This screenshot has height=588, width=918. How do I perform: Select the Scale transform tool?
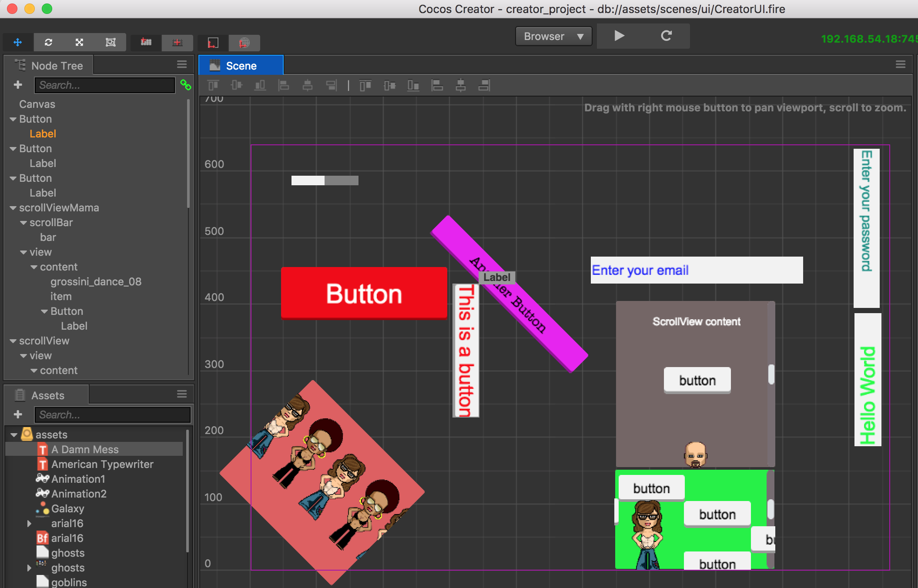pos(79,42)
